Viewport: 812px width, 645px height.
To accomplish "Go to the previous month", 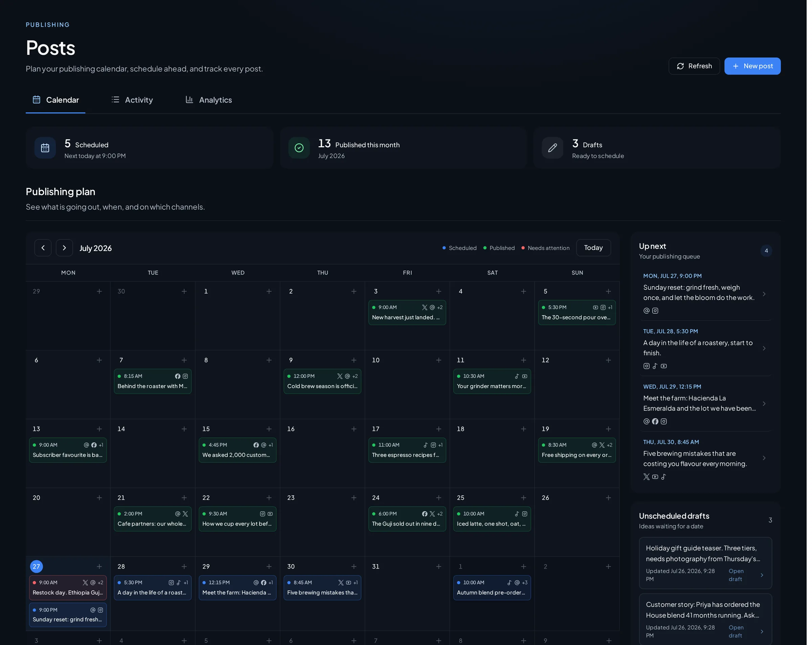I will (x=43, y=248).
